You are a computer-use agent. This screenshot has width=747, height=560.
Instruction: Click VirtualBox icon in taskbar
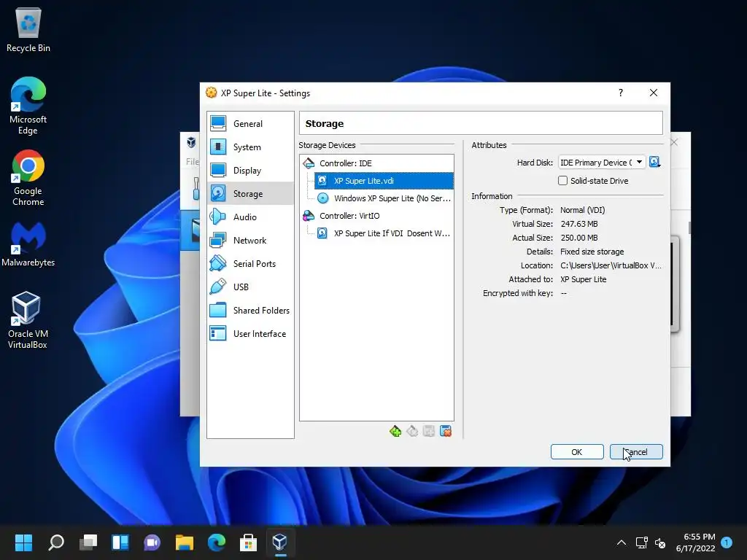[279, 542]
